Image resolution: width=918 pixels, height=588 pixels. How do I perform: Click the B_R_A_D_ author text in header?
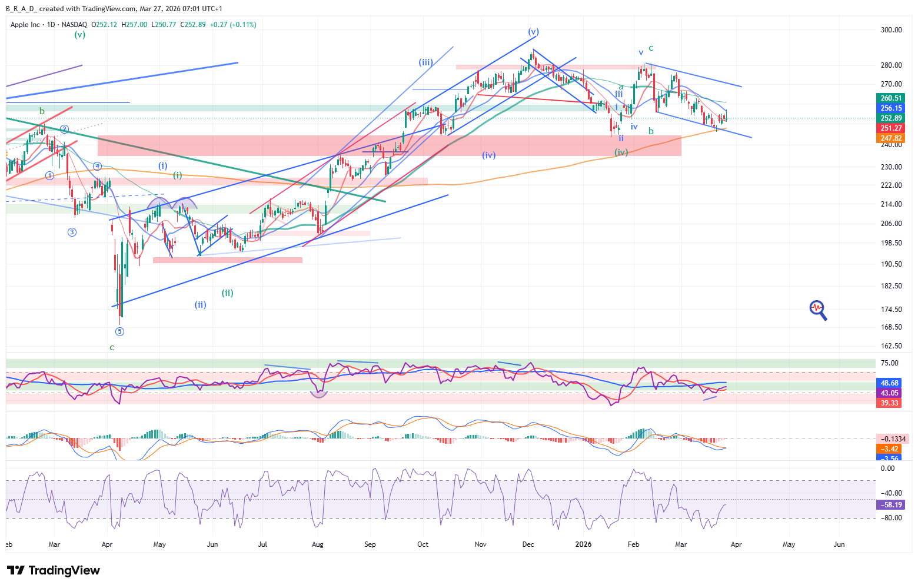coord(21,9)
